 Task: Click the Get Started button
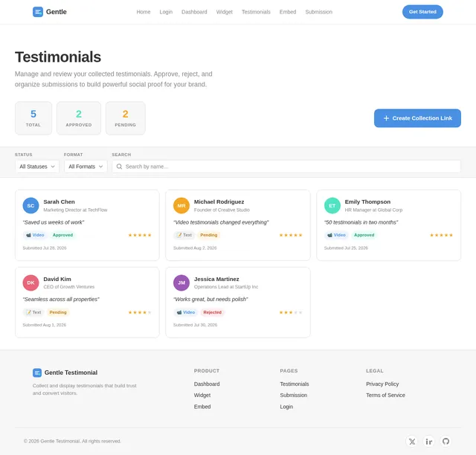click(422, 12)
